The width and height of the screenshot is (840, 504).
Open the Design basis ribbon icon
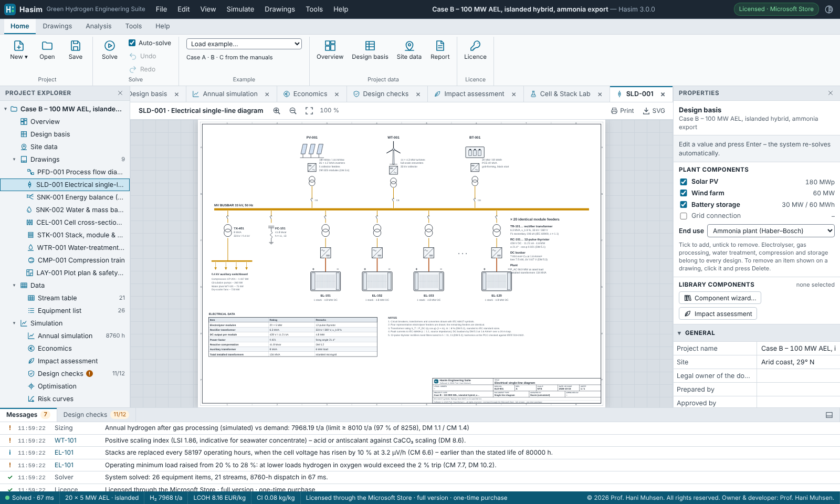click(370, 46)
